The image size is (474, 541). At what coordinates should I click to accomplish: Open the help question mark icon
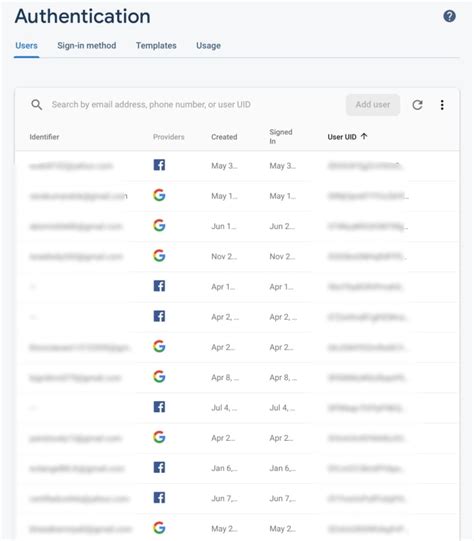pyautogui.click(x=449, y=16)
